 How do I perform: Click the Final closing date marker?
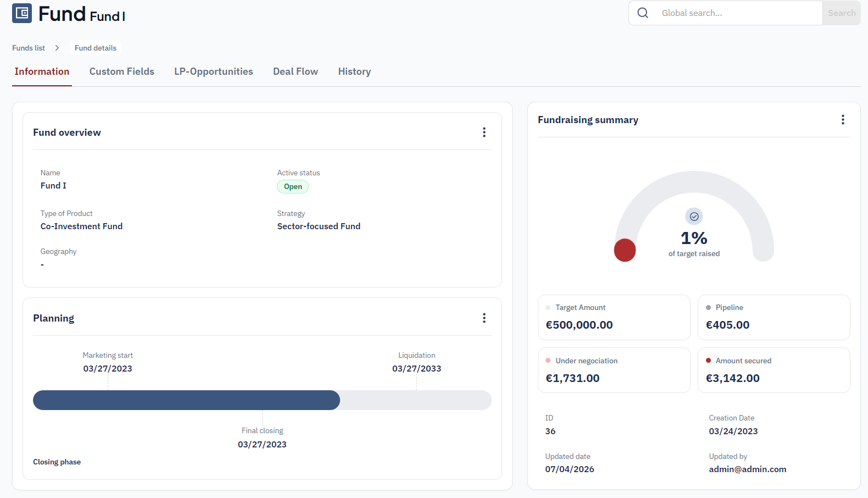[x=262, y=444]
